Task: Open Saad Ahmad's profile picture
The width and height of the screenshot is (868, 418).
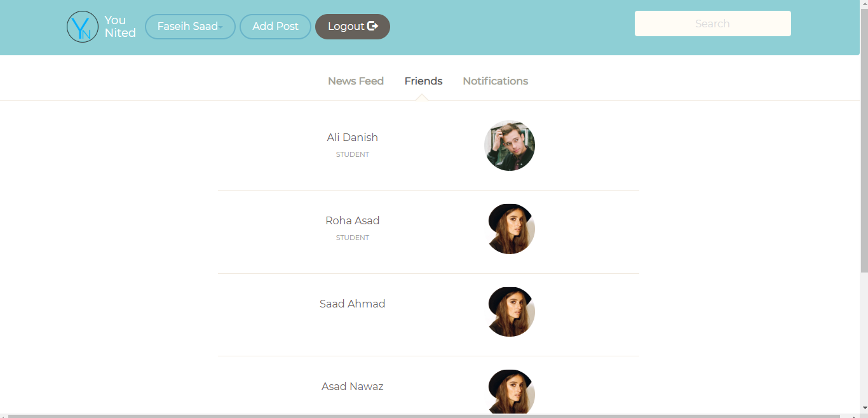Action: pos(510,312)
